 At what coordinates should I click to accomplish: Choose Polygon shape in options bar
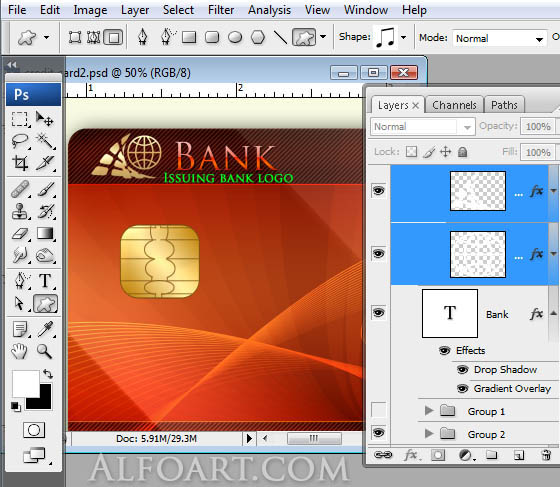click(x=258, y=37)
